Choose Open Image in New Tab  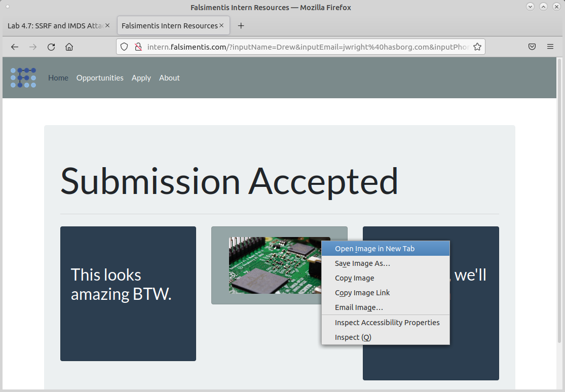386,249
